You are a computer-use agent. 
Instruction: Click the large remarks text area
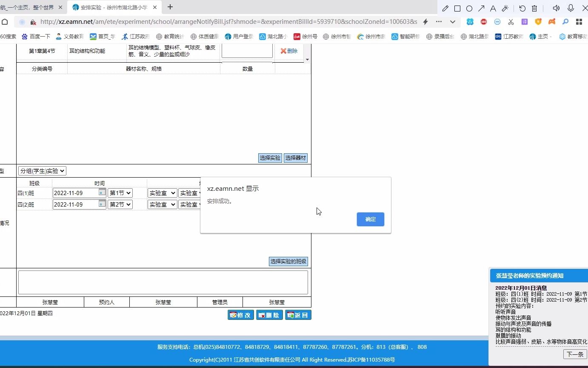coord(163,282)
